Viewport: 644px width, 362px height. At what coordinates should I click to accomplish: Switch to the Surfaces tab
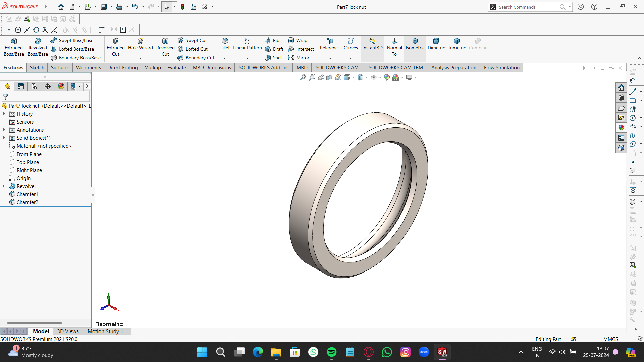tap(60, 68)
